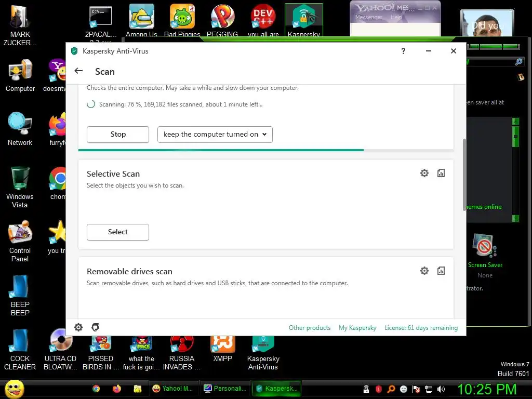This screenshot has width=532, height=399.
Task: Open Kaspersky support icon at bottom
Action: pyautogui.click(x=96, y=327)
